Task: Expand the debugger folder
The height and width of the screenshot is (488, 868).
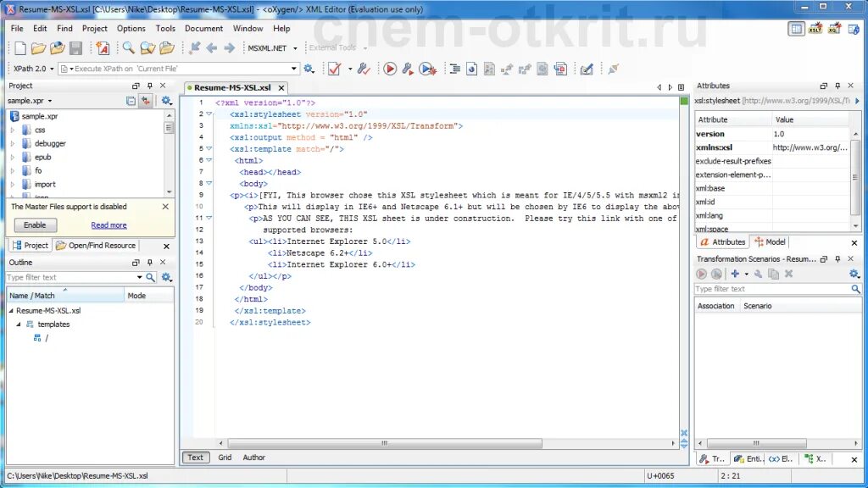Action: point(13,143)
